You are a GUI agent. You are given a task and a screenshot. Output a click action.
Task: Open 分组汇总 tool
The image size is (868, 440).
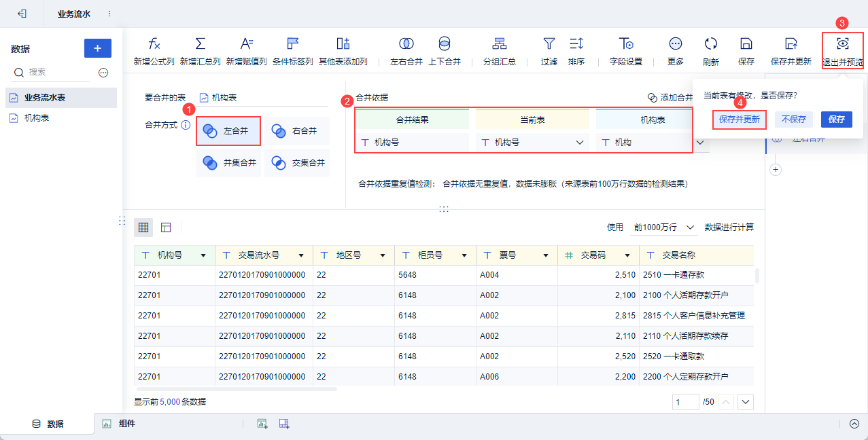(x=500, y=51)
